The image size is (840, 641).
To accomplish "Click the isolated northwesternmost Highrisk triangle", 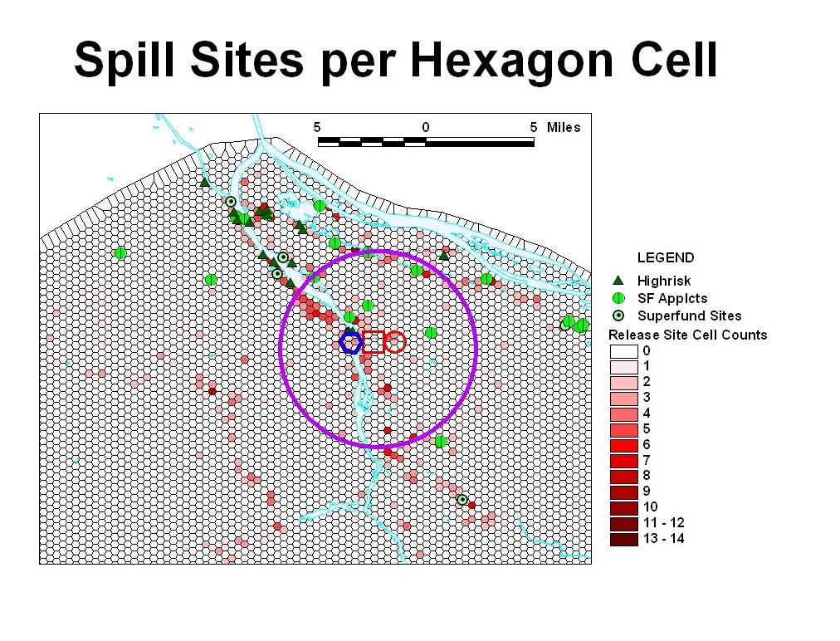I will 205,182.
